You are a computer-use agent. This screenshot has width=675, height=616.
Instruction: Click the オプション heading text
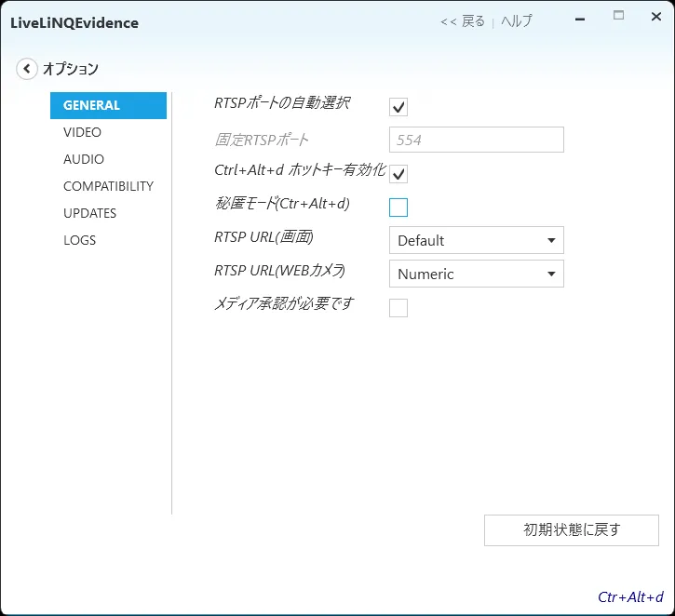71,69
